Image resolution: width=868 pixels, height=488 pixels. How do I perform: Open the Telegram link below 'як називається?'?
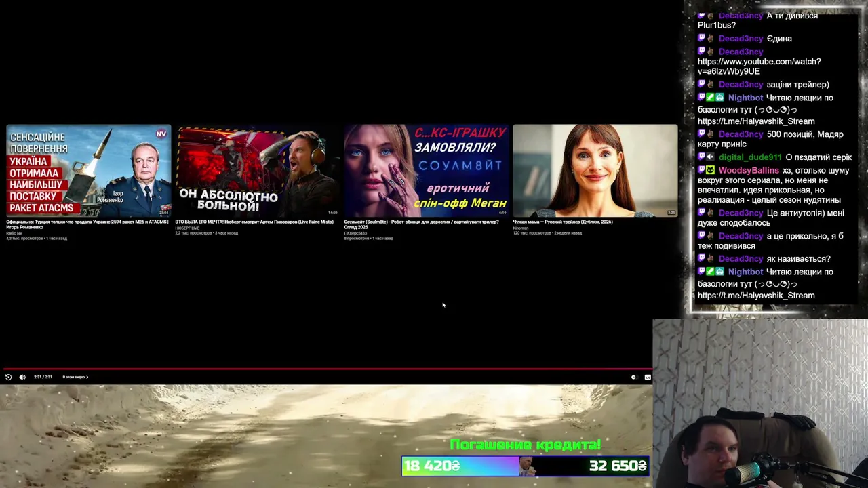[756, 296]
